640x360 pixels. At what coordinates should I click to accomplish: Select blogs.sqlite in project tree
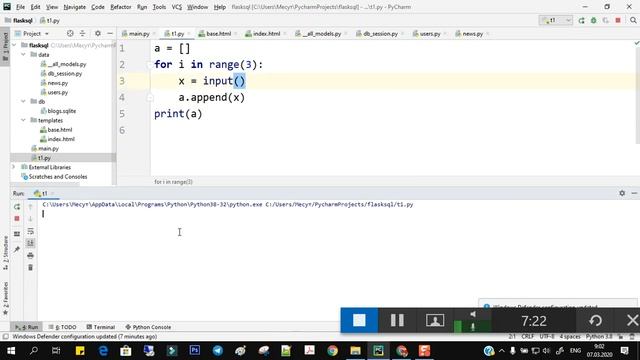click(x=58, y=111)
